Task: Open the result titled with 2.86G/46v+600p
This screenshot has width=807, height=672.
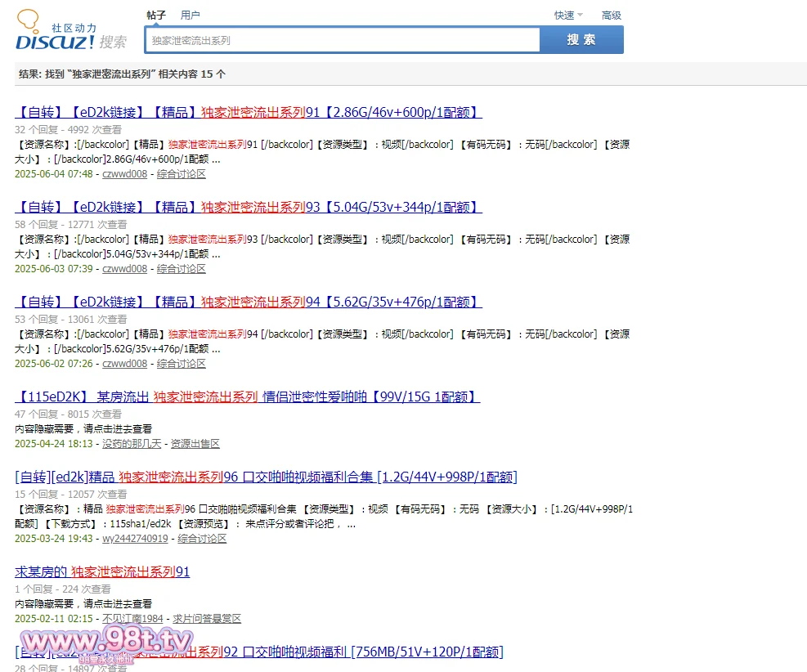Action: pyautogui.click(x=248, y=113)
